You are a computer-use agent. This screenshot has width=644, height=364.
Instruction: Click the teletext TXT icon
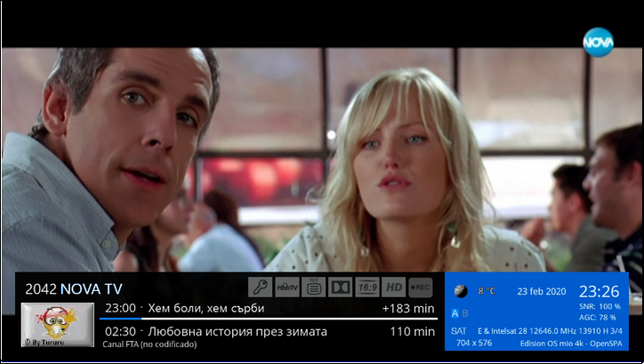pyautogui.click(x=313, y=287)
